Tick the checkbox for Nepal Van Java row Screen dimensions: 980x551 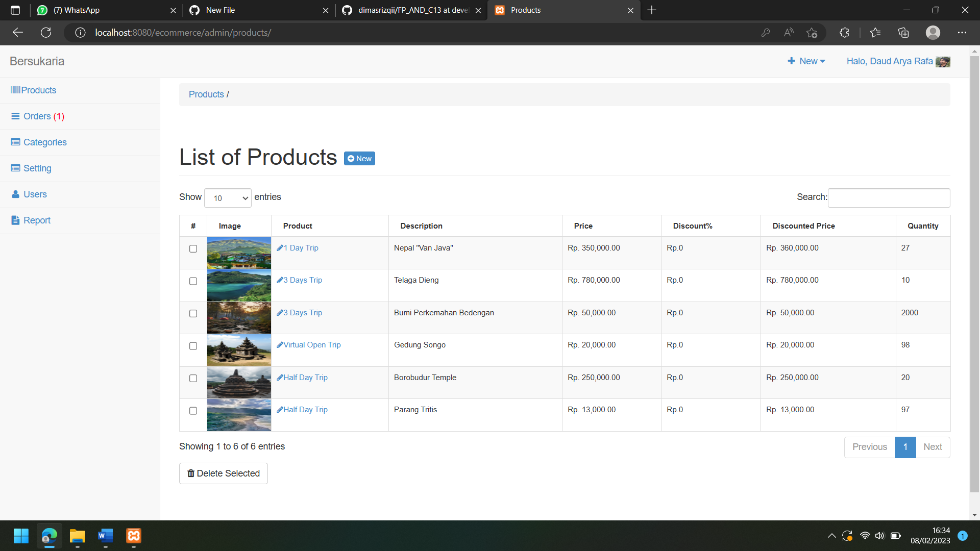coord(193,249)
